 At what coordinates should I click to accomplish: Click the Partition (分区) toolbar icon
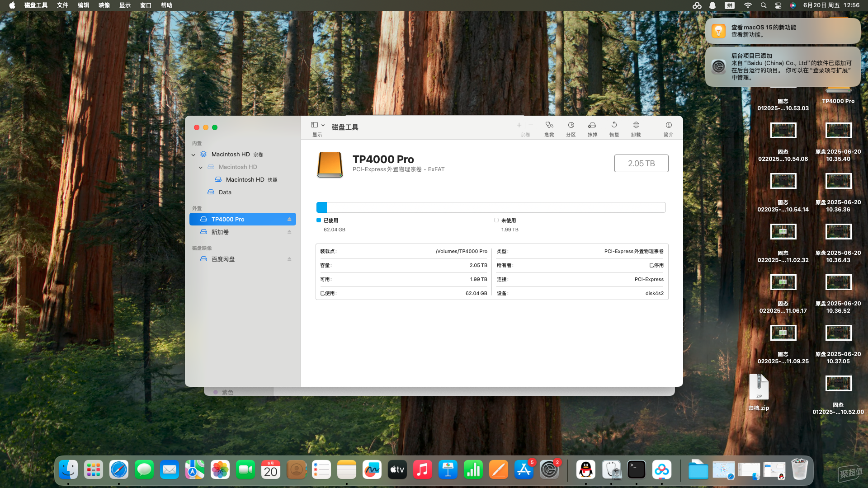click(x=571, y=125)
